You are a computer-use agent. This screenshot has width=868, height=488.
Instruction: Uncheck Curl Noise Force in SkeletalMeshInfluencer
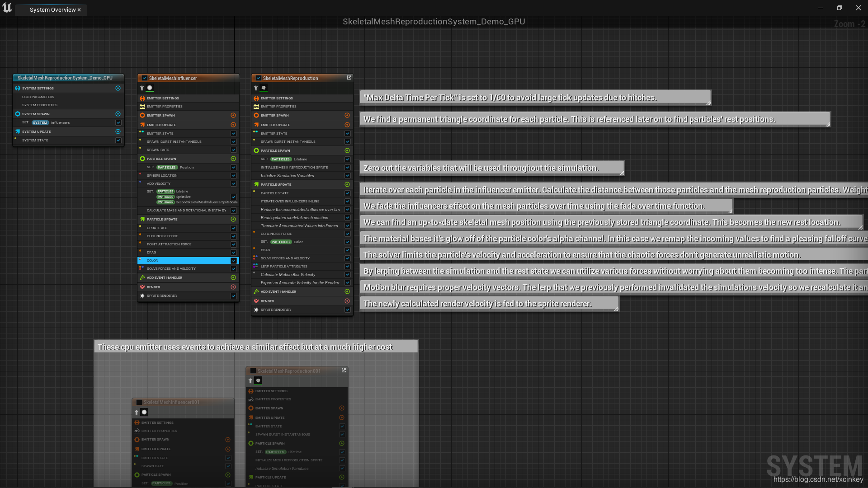pyautogui.click(x=234, y=236)
